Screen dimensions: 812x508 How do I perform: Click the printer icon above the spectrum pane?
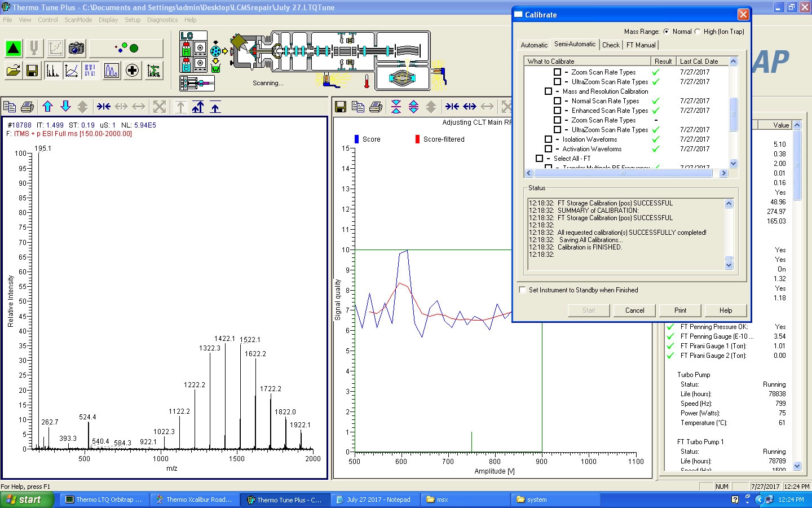click(x=27, y=107)
